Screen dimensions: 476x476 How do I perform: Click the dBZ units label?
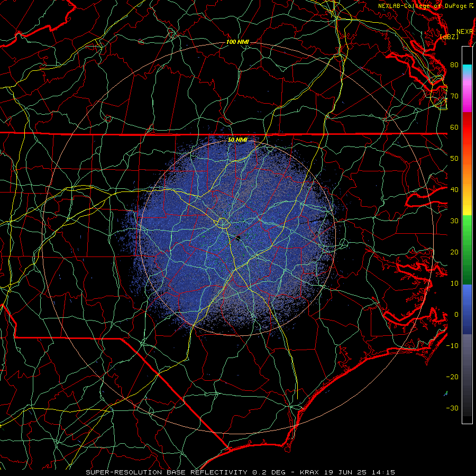449,37
